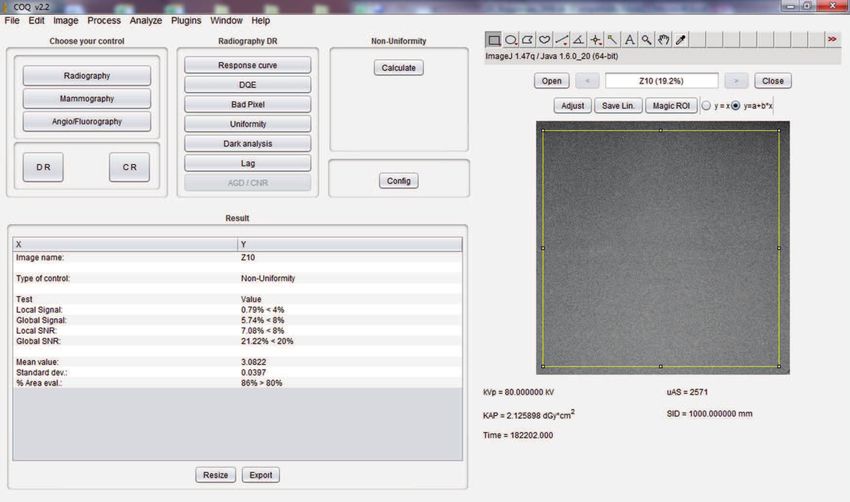This screenshot has width=850, height=502.
Task: Click the Uniformity button
Action: pyautogui.click(x=248, y=124)
